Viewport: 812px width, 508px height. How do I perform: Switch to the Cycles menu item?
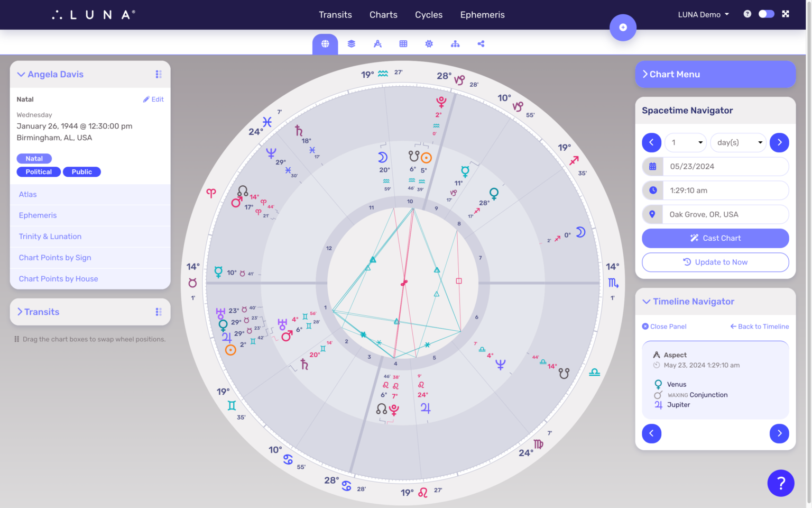(x=428, y=14)
